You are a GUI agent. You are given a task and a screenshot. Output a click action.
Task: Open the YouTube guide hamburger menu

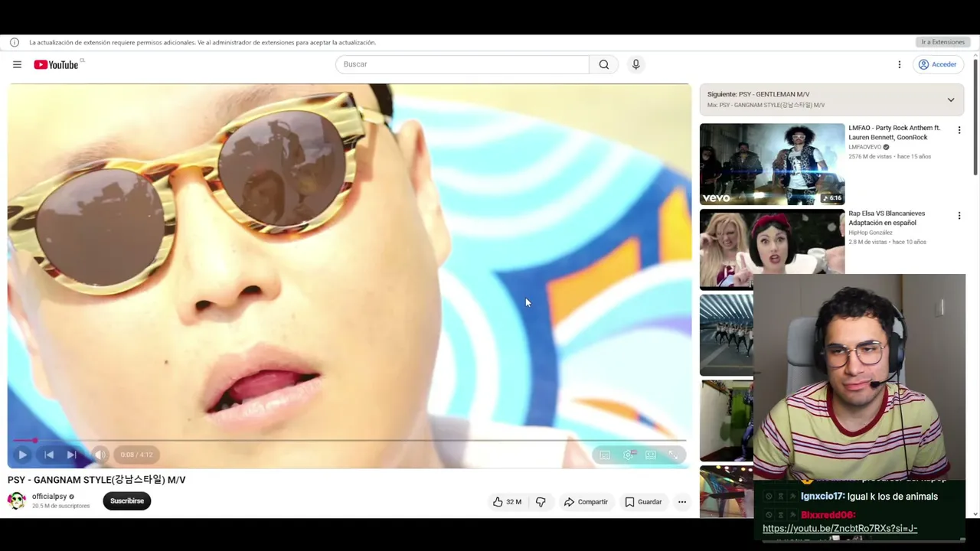pos(17,64)
